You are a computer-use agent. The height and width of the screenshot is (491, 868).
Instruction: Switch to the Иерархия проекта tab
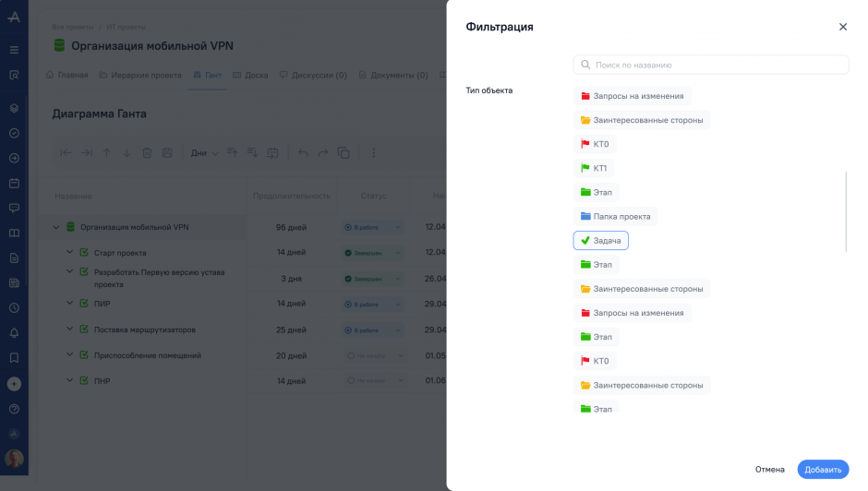point(140,76)
